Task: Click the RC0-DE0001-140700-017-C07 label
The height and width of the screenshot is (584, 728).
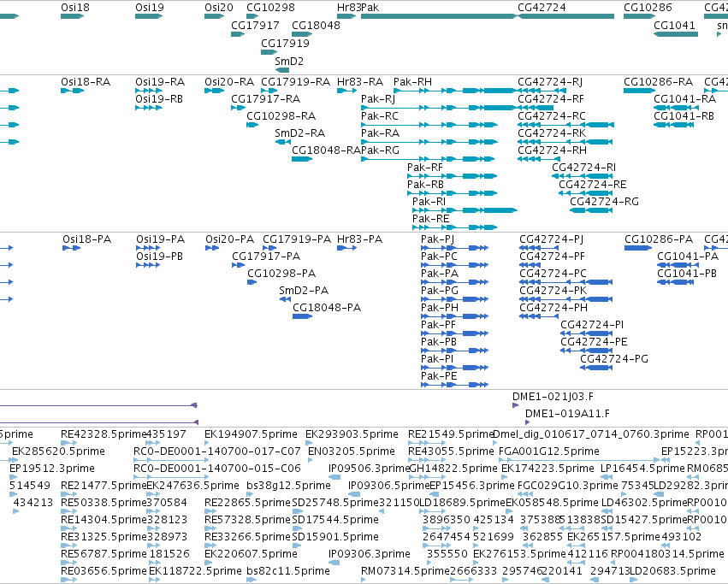Action: click(216, 451)
